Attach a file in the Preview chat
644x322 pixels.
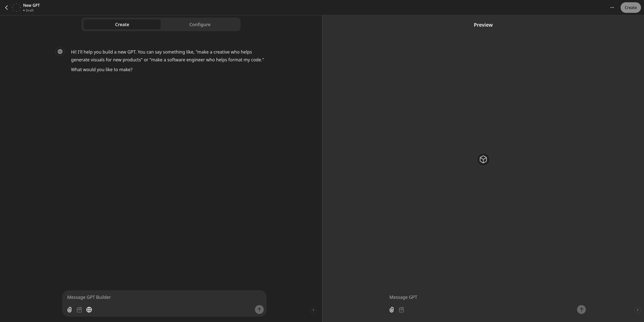[392, 310]
